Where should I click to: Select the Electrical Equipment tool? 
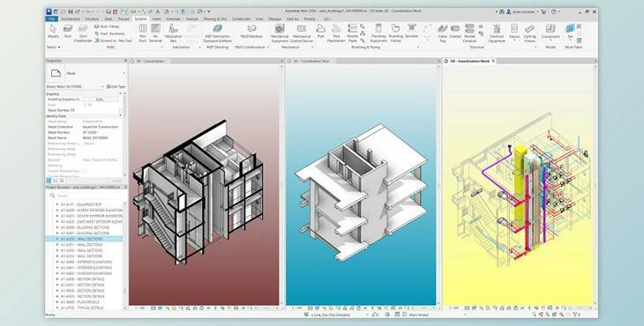(497, 33)
